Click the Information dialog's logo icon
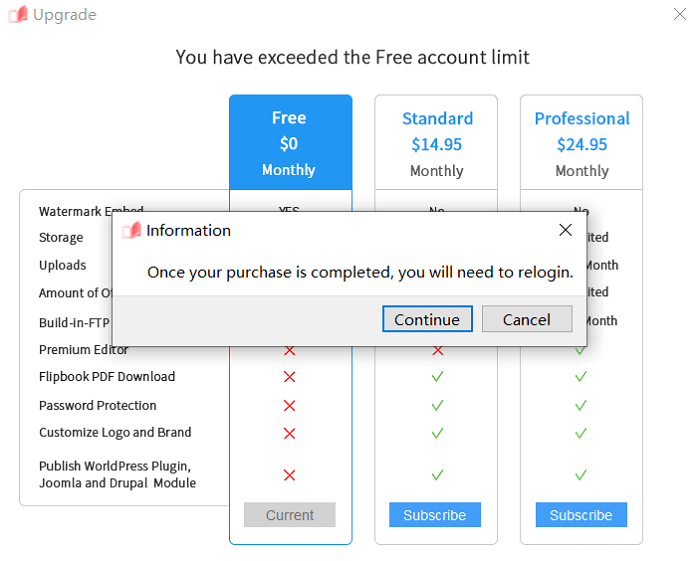This screenshot has height=561, width=700. [131, 231]
